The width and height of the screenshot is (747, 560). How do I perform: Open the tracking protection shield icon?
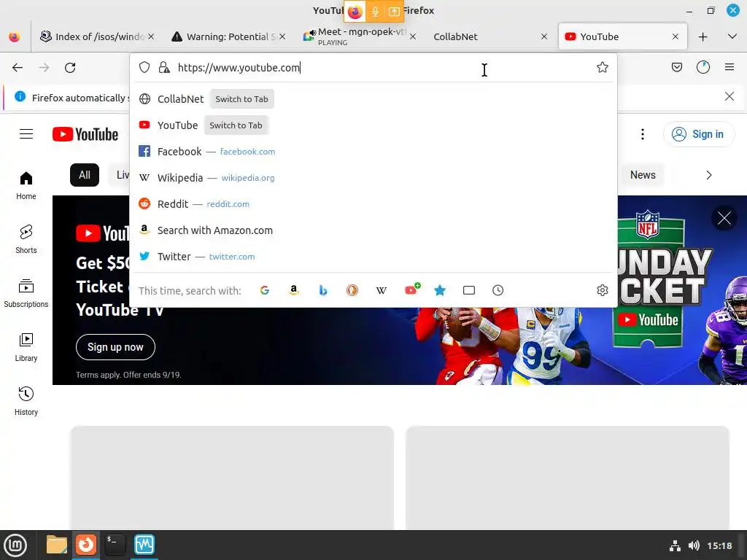pyautogui.click(x=144, y=67)
